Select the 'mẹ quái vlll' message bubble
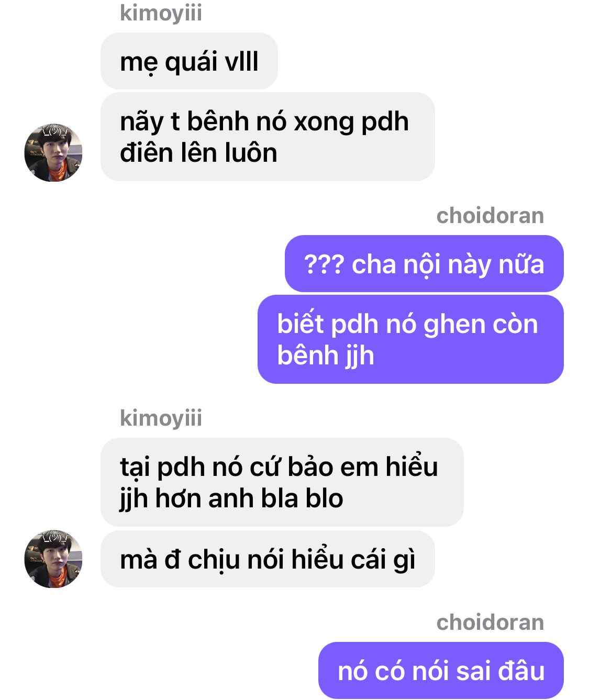 (189, 61)
